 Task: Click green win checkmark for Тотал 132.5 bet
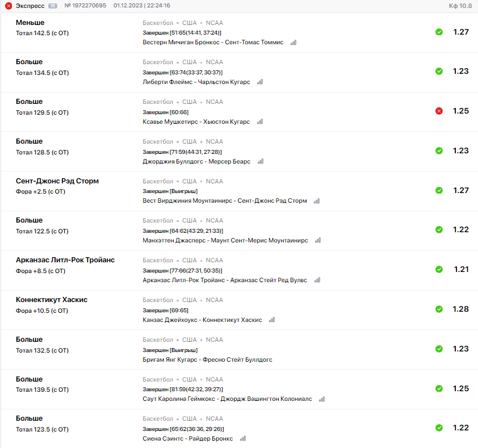pyautogui.click(x=439, y=349)
